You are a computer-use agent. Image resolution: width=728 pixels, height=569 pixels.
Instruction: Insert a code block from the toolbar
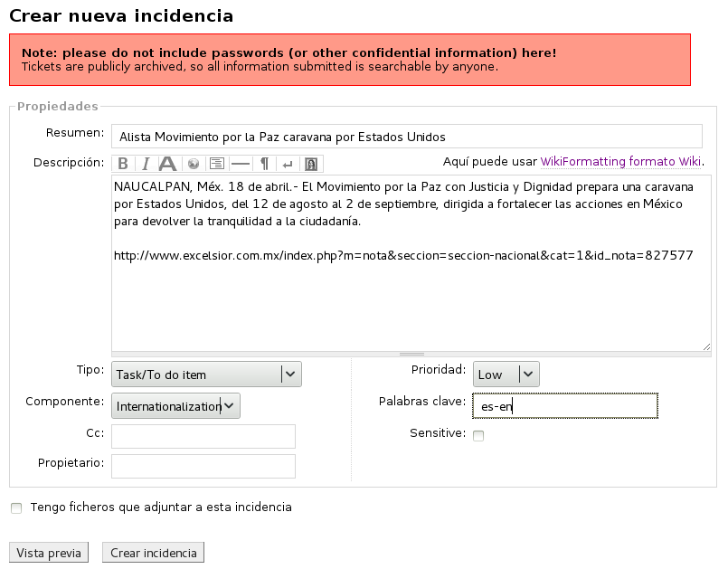click(x=217, y=164)
